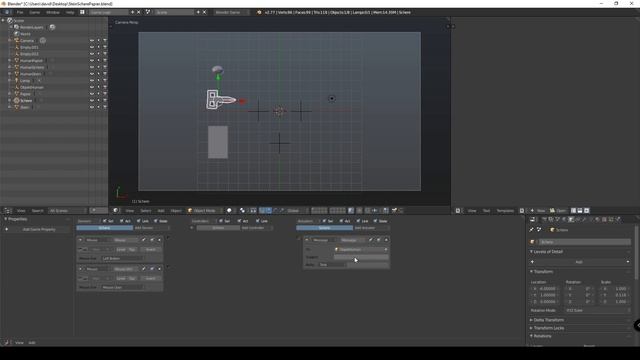Open the Object properties tab icon
Viewport: 640px width, 360px height.
[571, 220]
